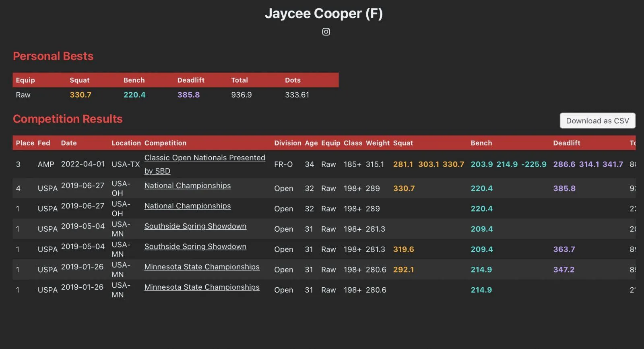
Task: Click the Competition column header
Action: 165,143
